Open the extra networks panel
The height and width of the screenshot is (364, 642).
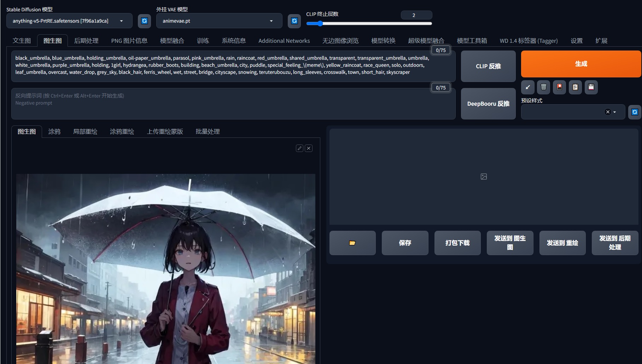559,87
